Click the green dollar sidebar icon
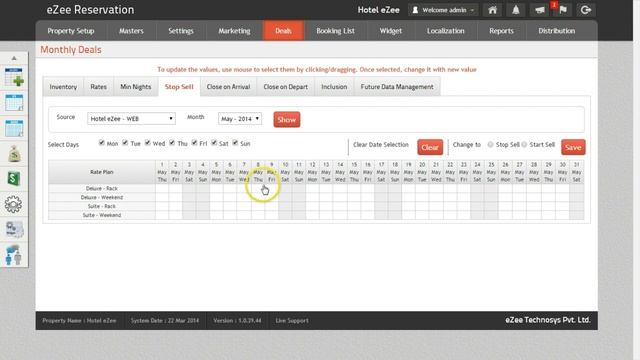The width and height of the screenshot is (640, 360). click(x=13, y=179)
